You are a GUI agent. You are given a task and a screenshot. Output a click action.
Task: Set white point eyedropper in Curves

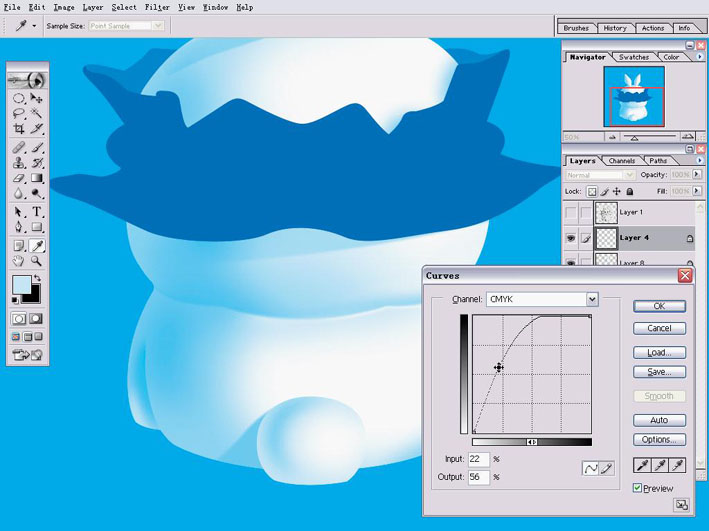pyautogui.click(x=677, y=465)
